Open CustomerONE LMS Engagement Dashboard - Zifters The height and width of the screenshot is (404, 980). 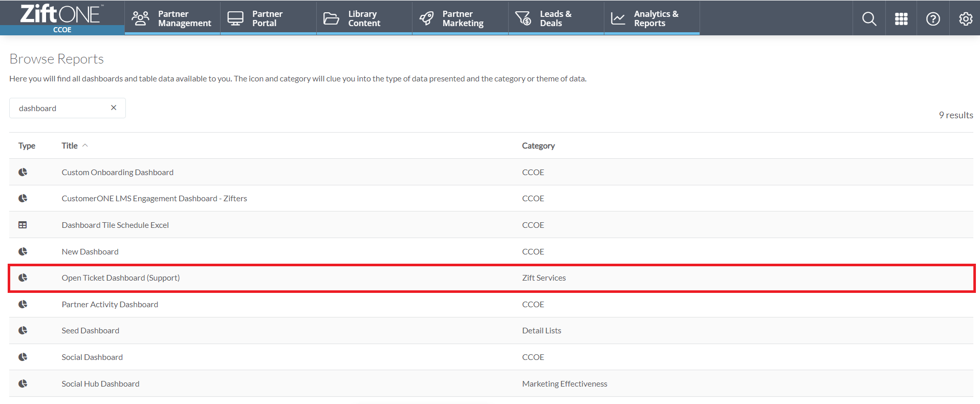154,198
